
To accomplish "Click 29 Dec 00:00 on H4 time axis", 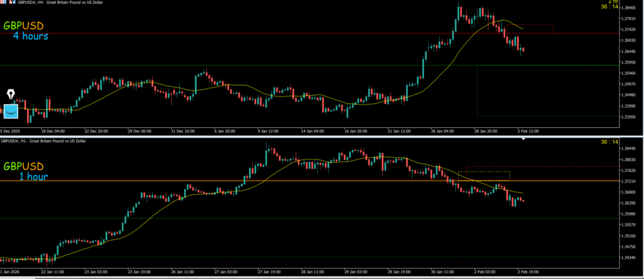I will click(140, 131).
